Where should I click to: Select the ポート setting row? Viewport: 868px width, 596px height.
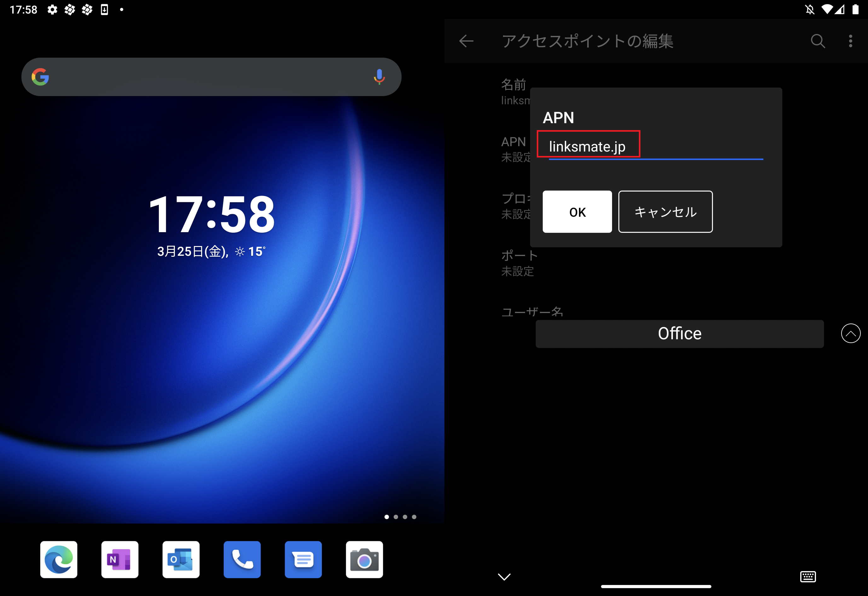[x=656, y=263]
